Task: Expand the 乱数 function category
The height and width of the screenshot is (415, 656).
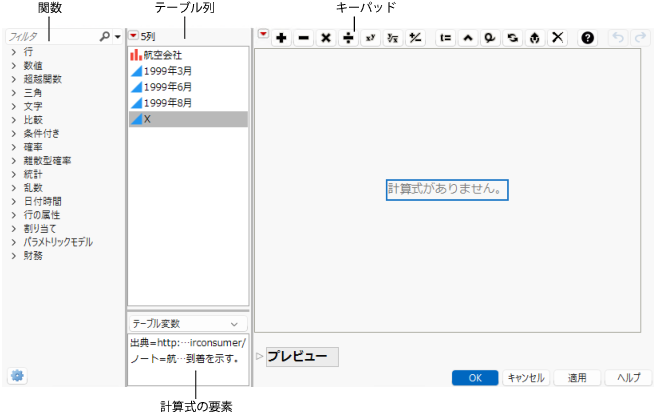Action: [14, 188]
